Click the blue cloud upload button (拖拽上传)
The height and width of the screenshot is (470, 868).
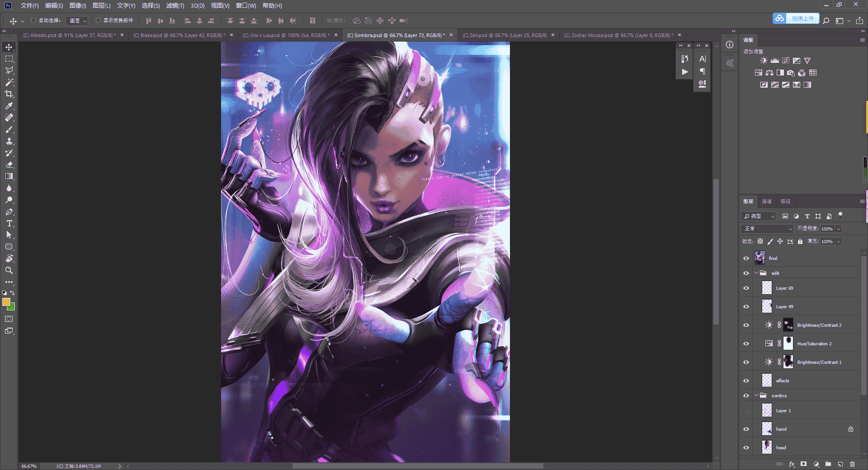pos(796,19)
